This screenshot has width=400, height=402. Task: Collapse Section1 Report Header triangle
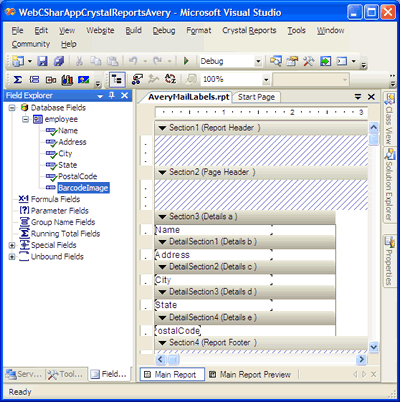point(162,128)
